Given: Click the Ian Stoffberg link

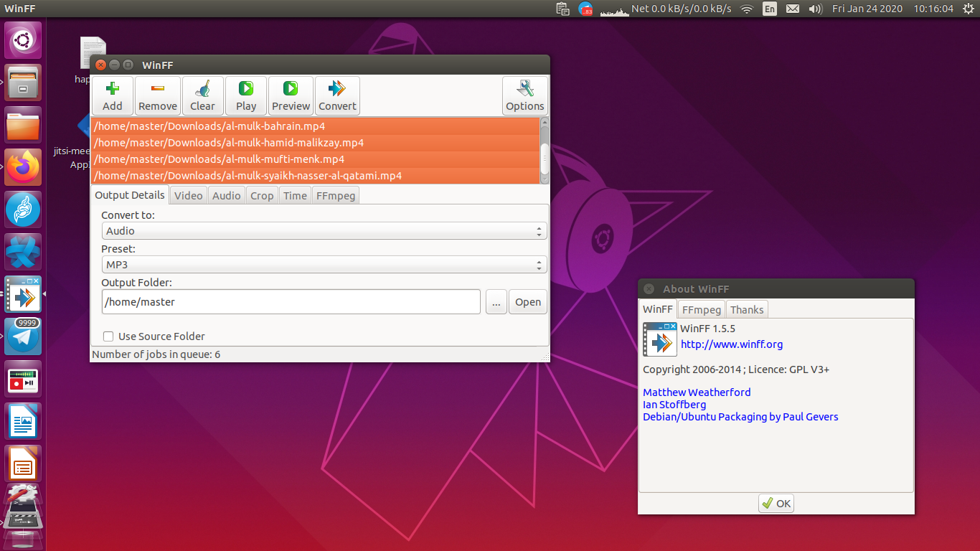Looking at the screenshot, I should point(674,405).
